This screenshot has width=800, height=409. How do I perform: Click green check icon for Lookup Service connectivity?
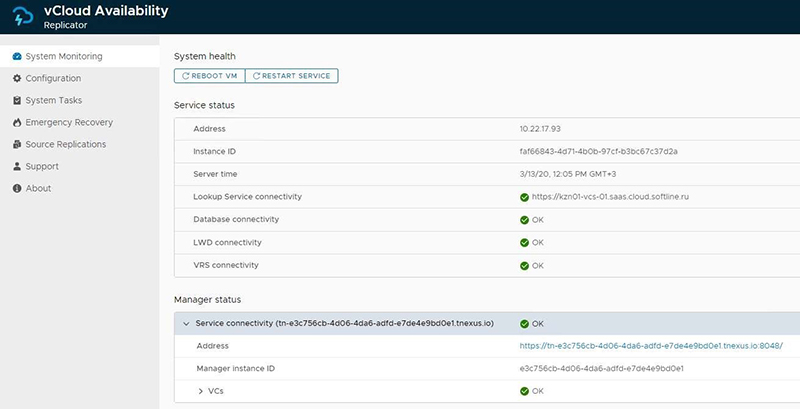coord(524,197)
